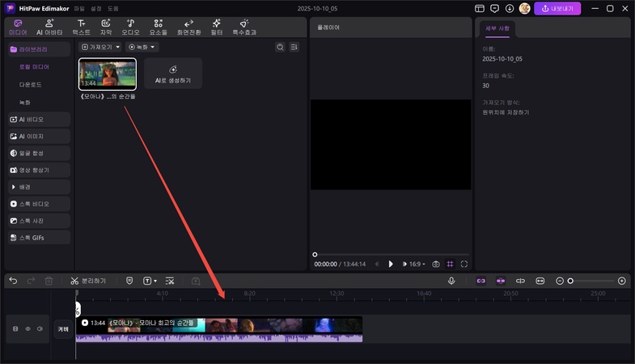Viewport: 635px width, 364px height.
Task: Expand the 가져오기 import dropdown
Action: (100, 48)
